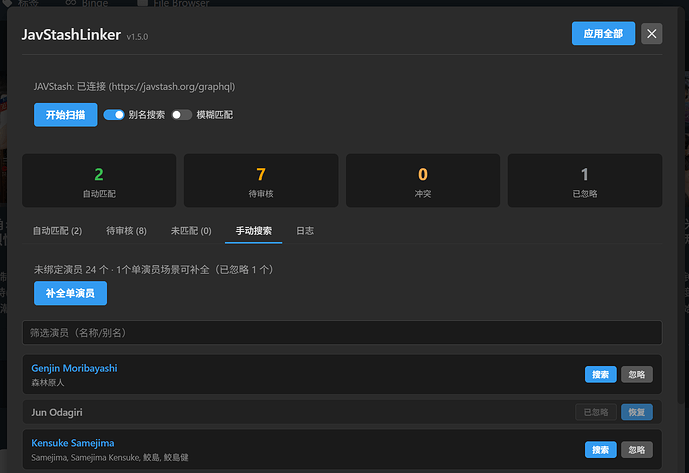Click the JavStashLinker title text
The height and width of the screenshot is (473, 689).
(71, 35)
